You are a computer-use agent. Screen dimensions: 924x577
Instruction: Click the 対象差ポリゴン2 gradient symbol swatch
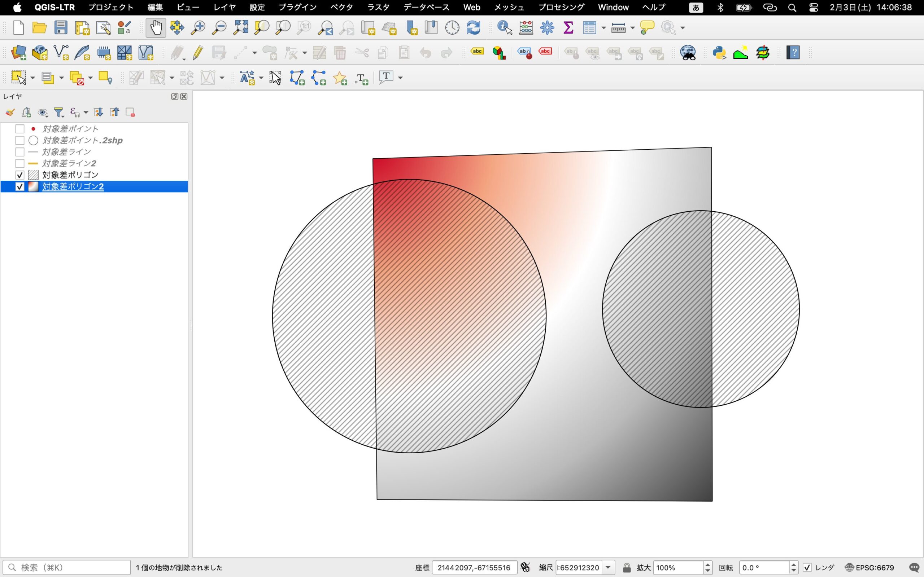point(33,186)
